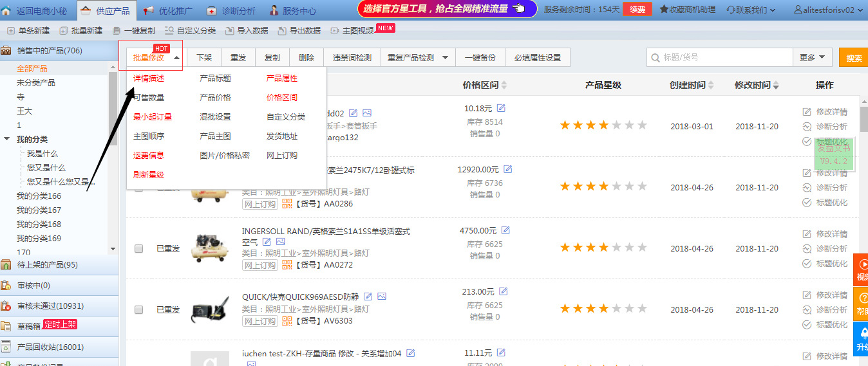The height and width of the screenshot is (366, 868).
Task: Switch to the 优化推广 tab
Action: pyautogui.click(x=167, y=10)
